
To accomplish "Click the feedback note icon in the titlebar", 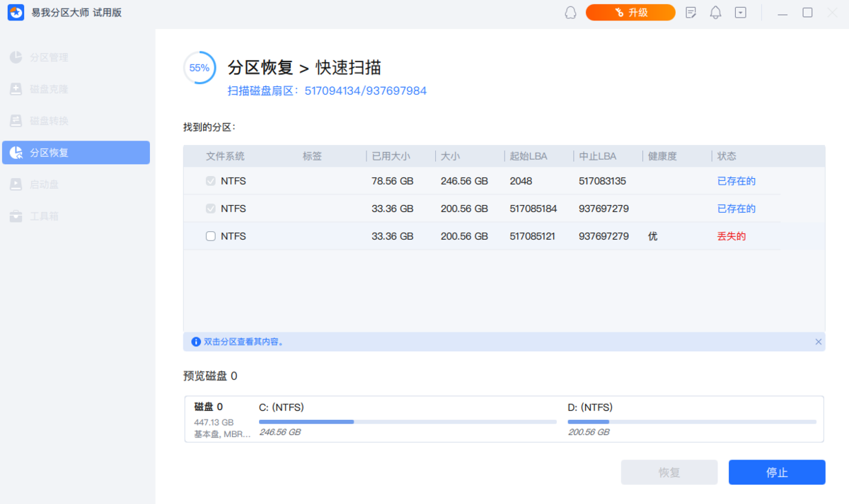I will click(x=691, y=12).
